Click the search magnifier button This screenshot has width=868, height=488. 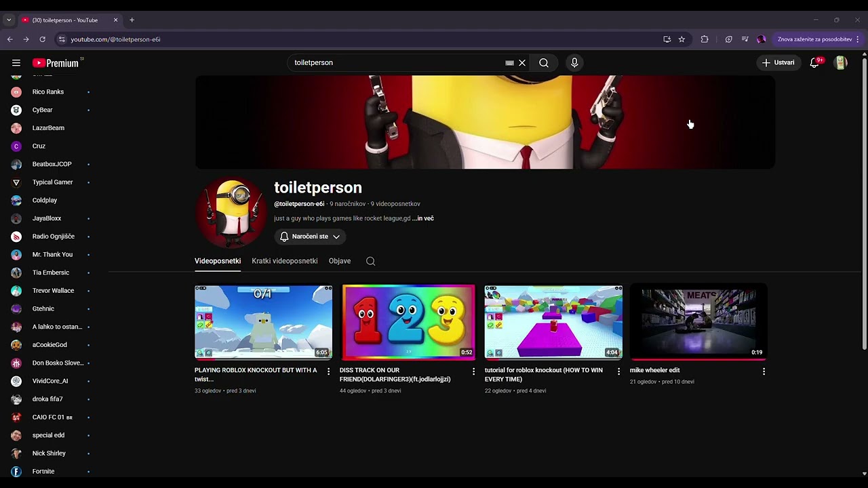[544, 63]
